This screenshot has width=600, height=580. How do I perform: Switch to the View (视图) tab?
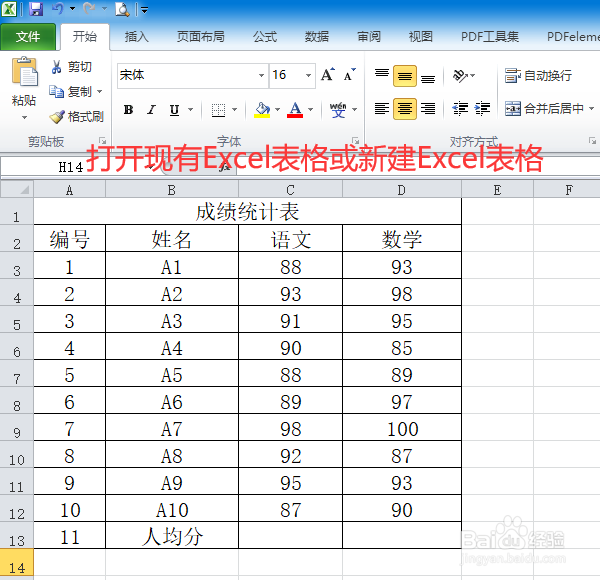pos(421,37)
